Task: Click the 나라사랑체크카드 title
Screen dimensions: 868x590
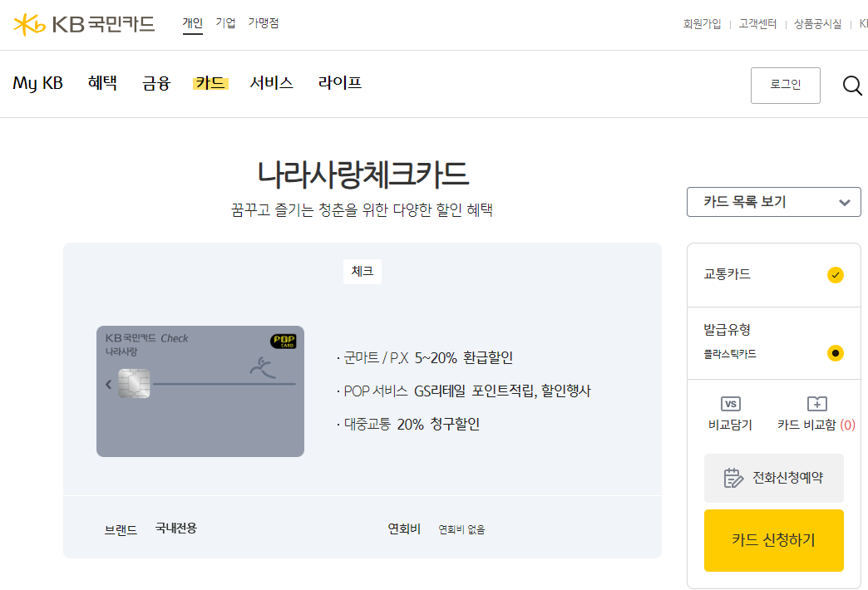Action: pyautogui.click(x=362, y=174)
